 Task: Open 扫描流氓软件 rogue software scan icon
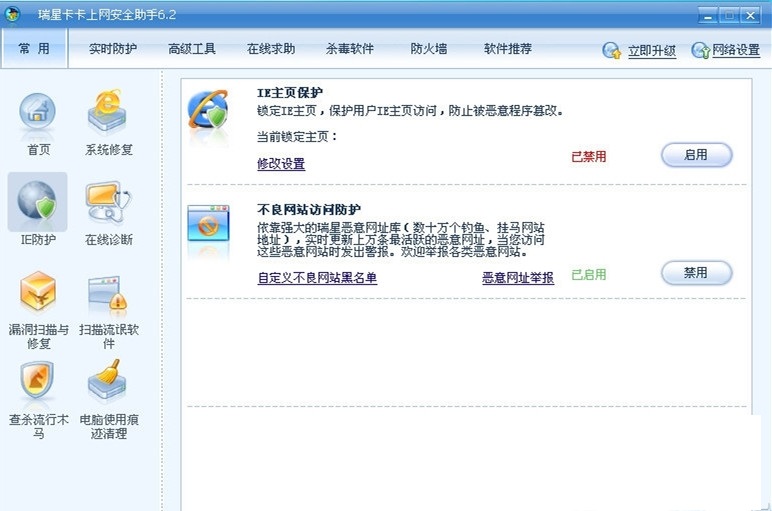tap(108, 292)
